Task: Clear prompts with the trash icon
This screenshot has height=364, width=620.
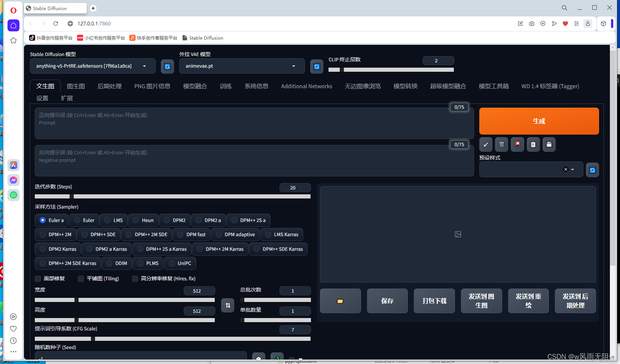Action: click(501, 144)
